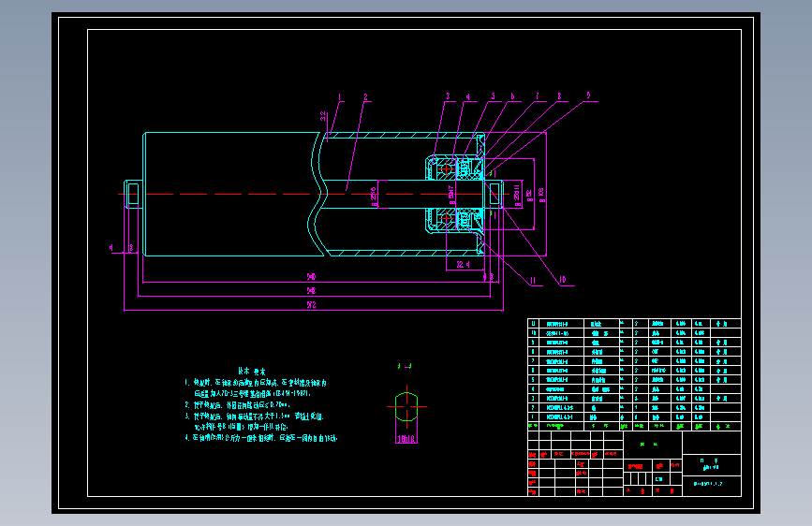Screen dimensions: 812x526
Task: Click technical requirement line number 4
Action: [261, 438]
